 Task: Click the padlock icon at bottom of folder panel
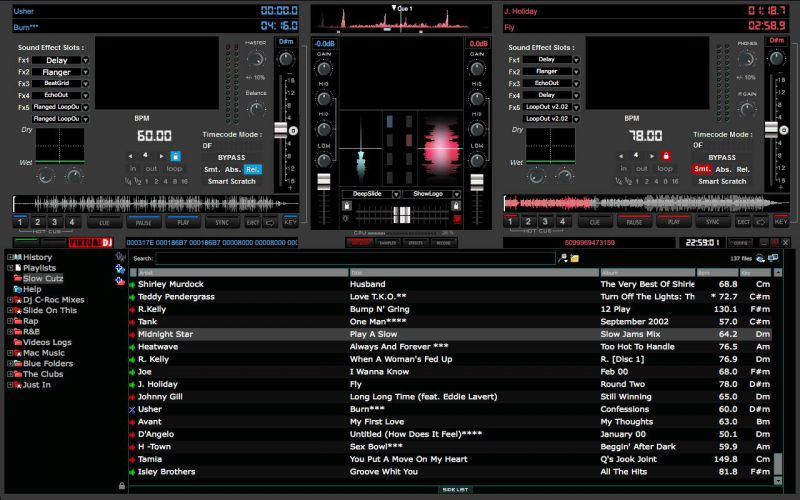pos(121,486)
